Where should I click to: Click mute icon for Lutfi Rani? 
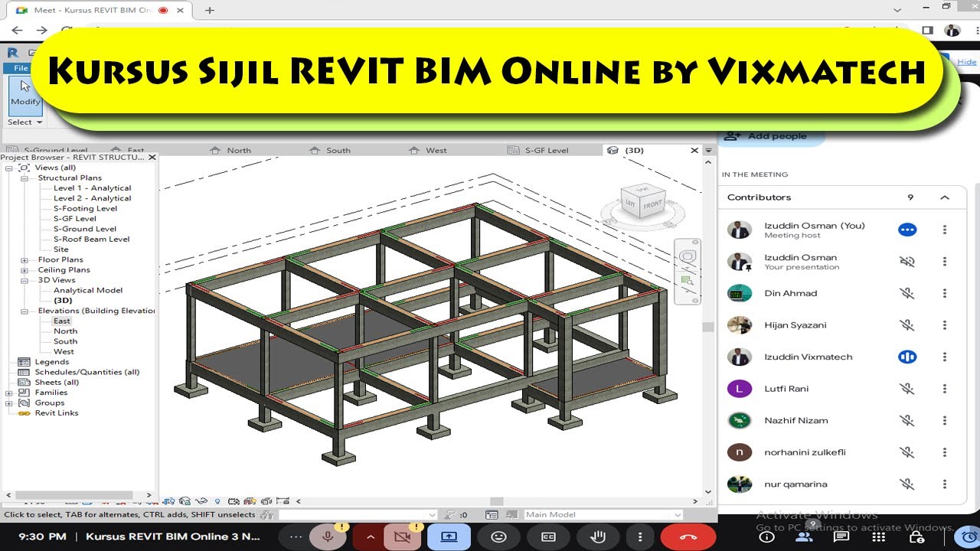coord(907,389)
